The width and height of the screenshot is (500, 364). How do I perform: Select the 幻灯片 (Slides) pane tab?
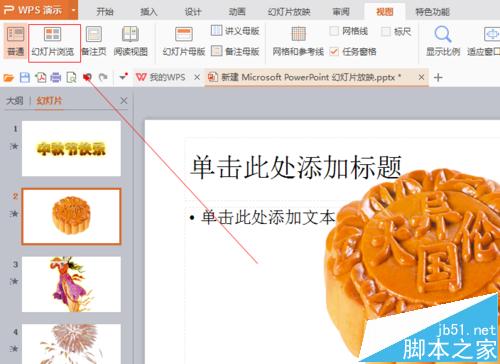point(49,101)
